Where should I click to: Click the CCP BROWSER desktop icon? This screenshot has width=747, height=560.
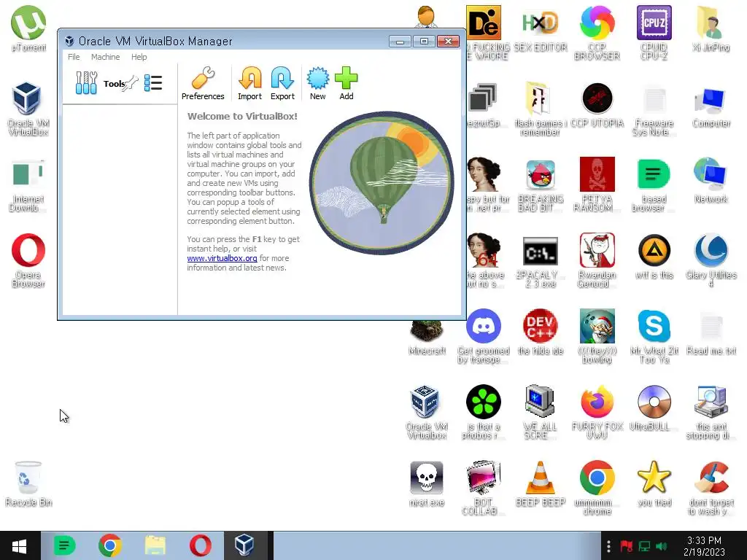coord(597,32)
